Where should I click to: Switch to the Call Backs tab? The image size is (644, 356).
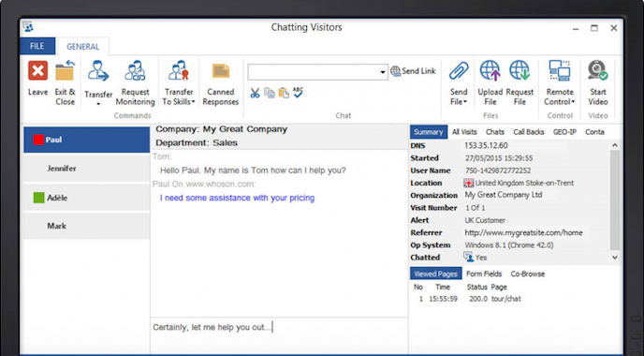(529, 132)
